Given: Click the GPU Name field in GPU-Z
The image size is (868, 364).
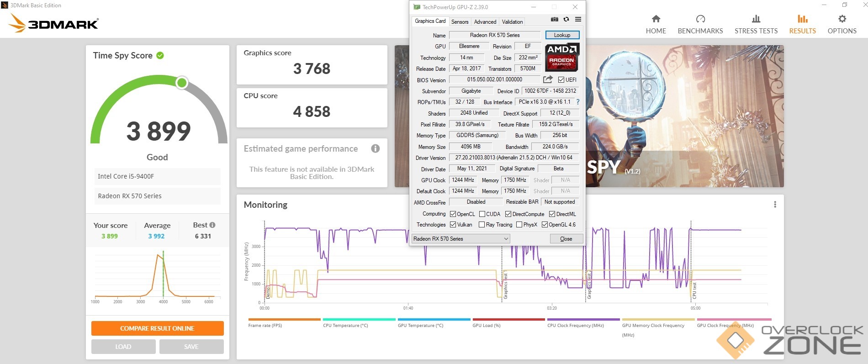Looking at the screenshot, I should click(495, 35).
